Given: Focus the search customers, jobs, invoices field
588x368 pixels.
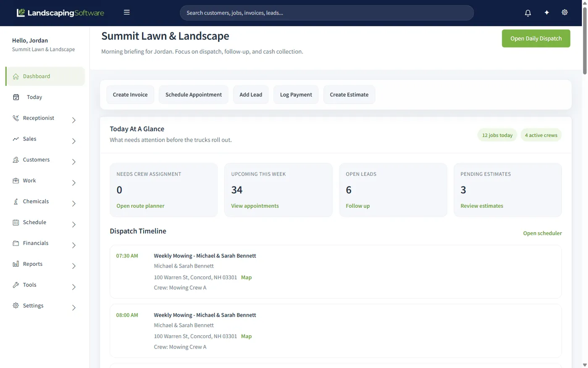Looking at the screenshot, I should 327,13.
